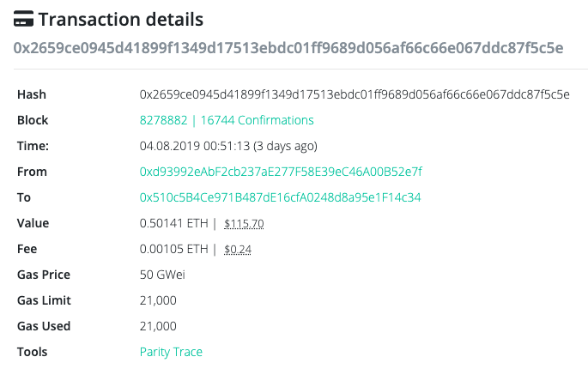Click the underlined $0.24 fee amount
588x381 pixels.
(x=237, y=250)
